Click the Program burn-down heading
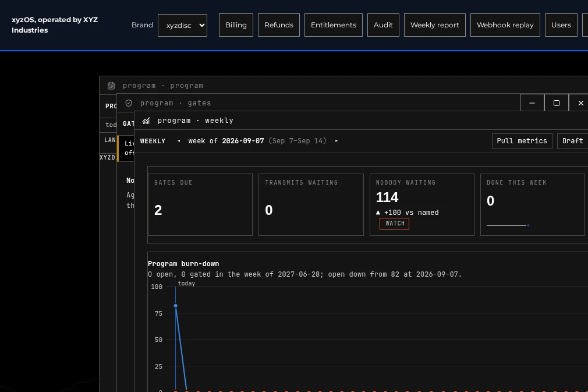 (183, 264)
